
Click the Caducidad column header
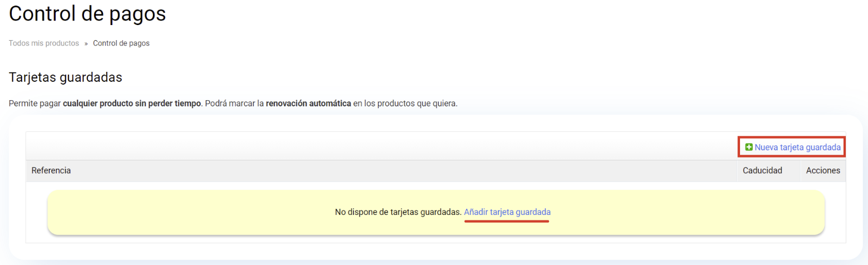pos(762,170)
